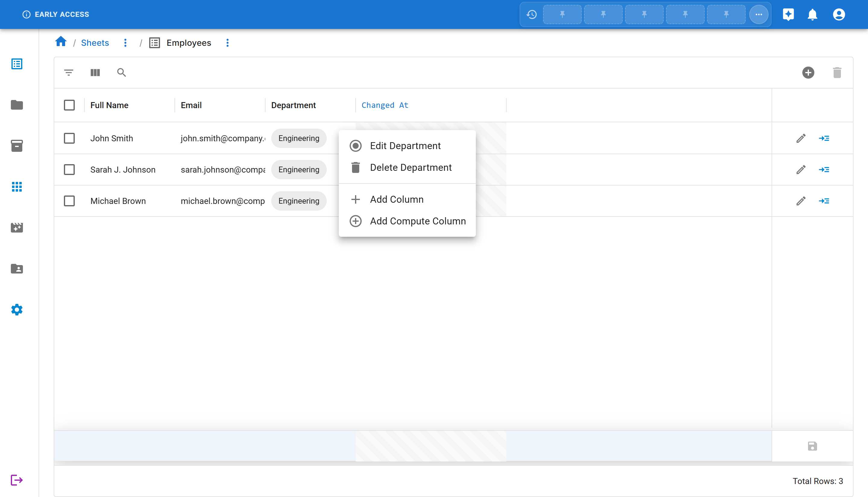Select Edit Department from context menu
This screenshot has height=497, width=868.
point(405,146)
